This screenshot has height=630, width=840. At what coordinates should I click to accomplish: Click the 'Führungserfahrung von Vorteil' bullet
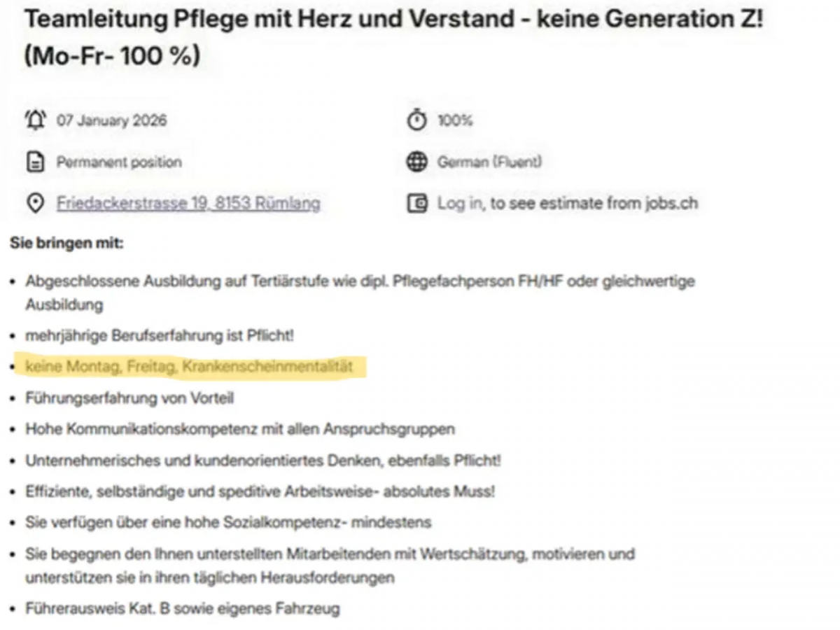[129, 398]
